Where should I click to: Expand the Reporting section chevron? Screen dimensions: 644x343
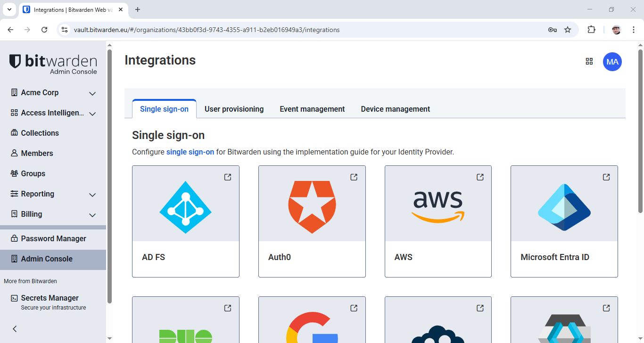(92, 195)
